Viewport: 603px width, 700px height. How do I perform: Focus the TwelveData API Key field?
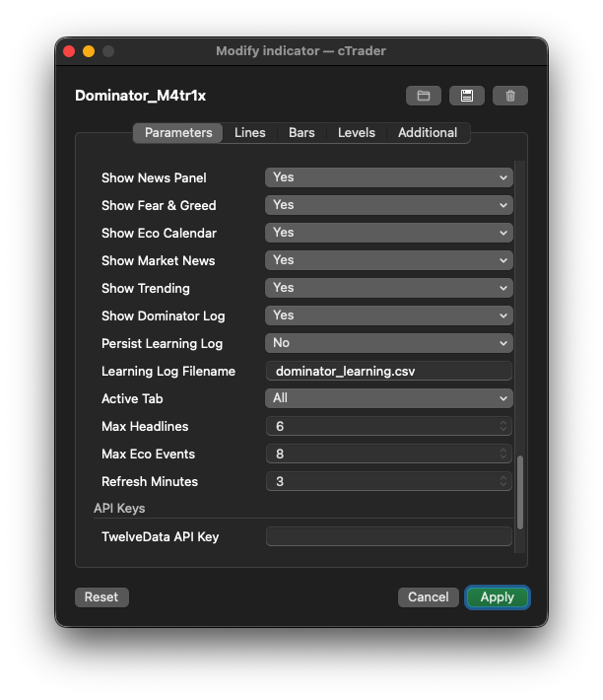[x=389, y=536]
